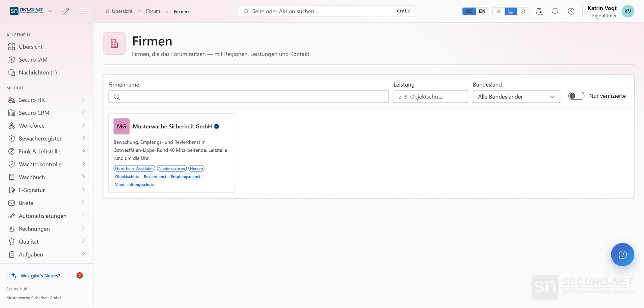Expand the Bewacherregister sidebar section
Screen dimensions: 644x308
46,138
